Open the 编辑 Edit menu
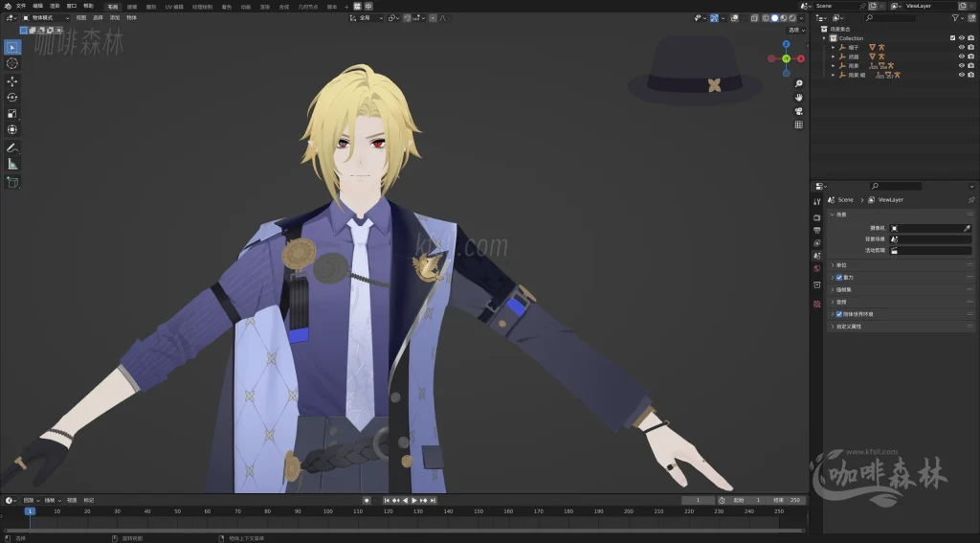980x543 pixels. (x=37, y=6)
